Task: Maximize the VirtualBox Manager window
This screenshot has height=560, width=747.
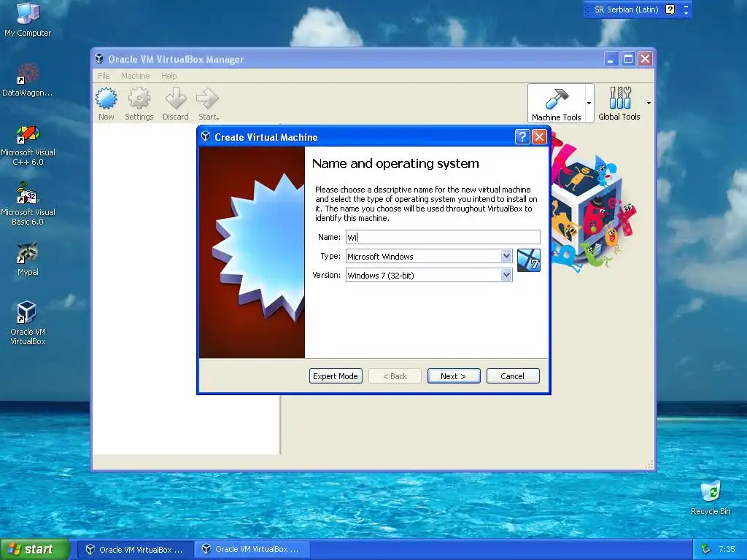Action: point(628,59)
